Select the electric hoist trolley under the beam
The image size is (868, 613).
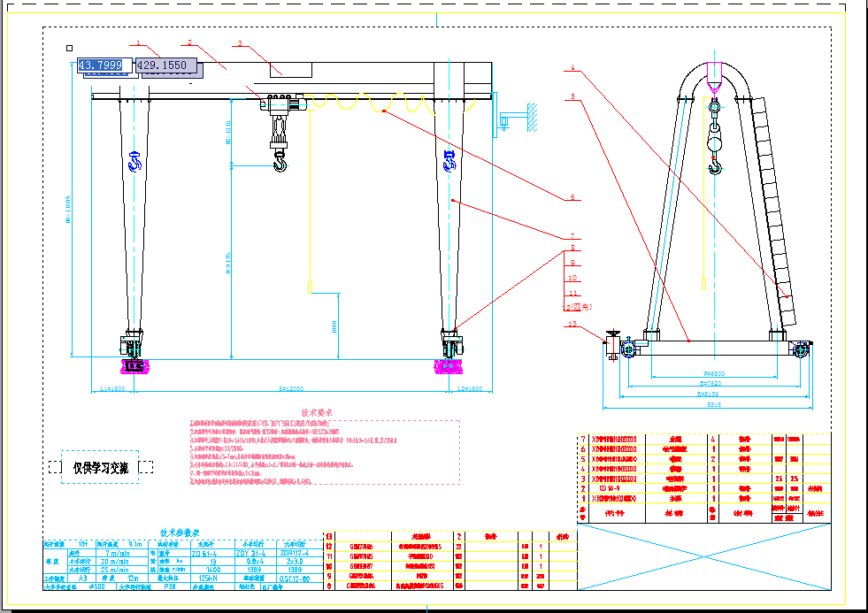point(280,103)
